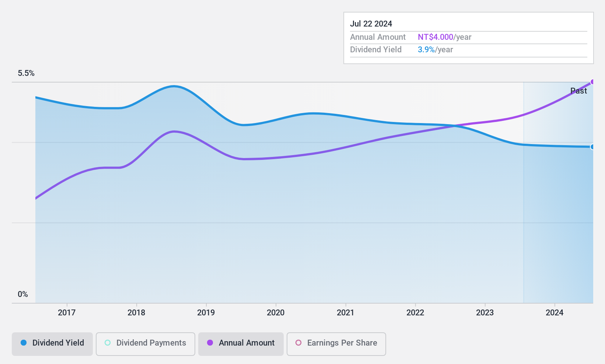
Task: Click the Jul 22 2024 tooltip date
Action: click(x=371, y=24)
